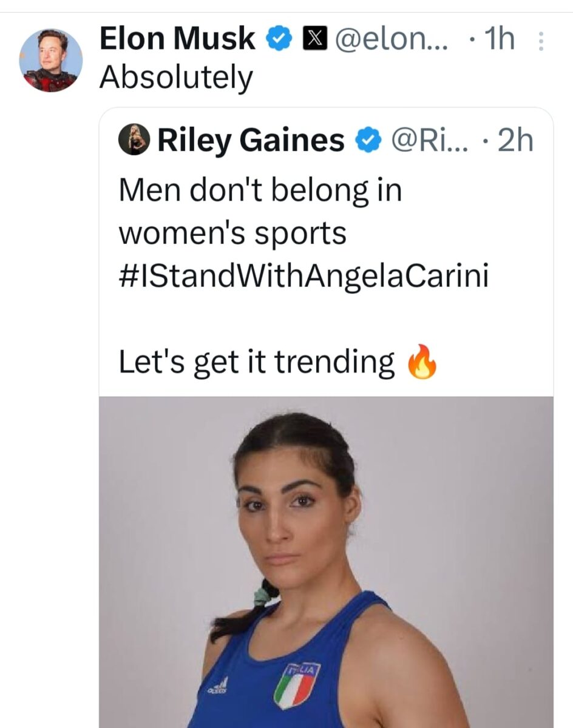Click the black X affiliation badge

313,40
